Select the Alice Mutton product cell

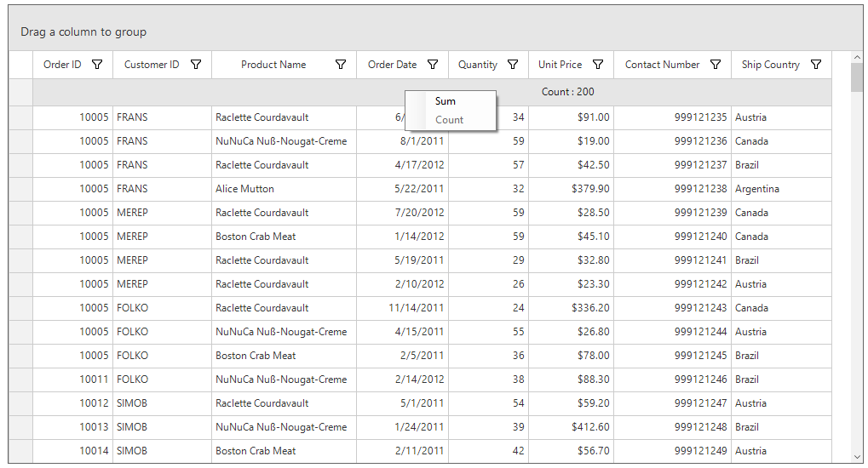(x=284, y=189)
